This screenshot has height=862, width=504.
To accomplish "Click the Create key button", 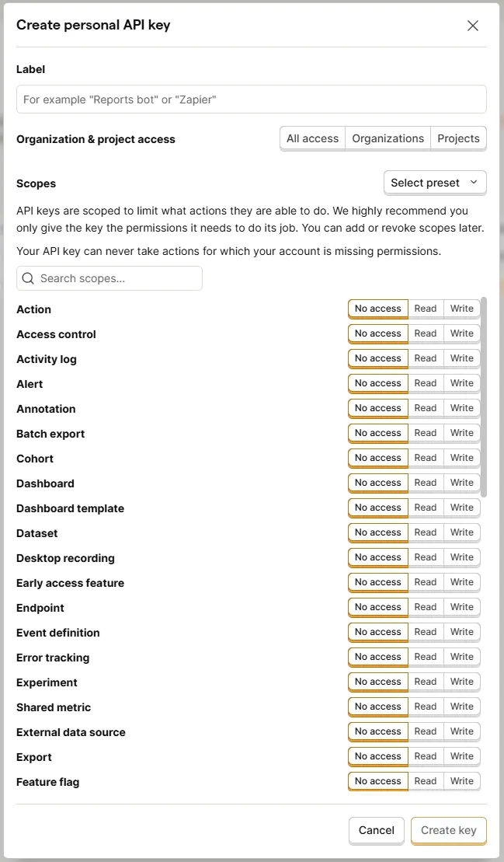I will pyautogui.click(x=448, y=830).
